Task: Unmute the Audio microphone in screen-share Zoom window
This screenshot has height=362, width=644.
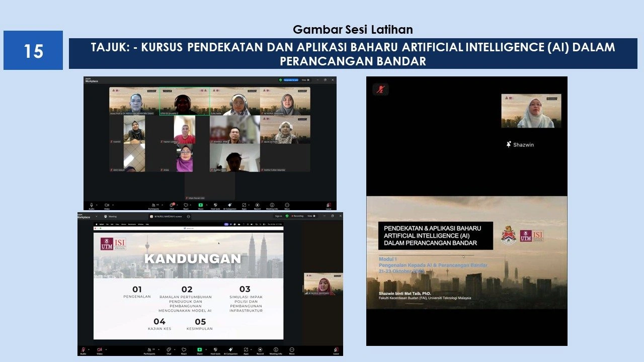Action: tap(84, 349)
